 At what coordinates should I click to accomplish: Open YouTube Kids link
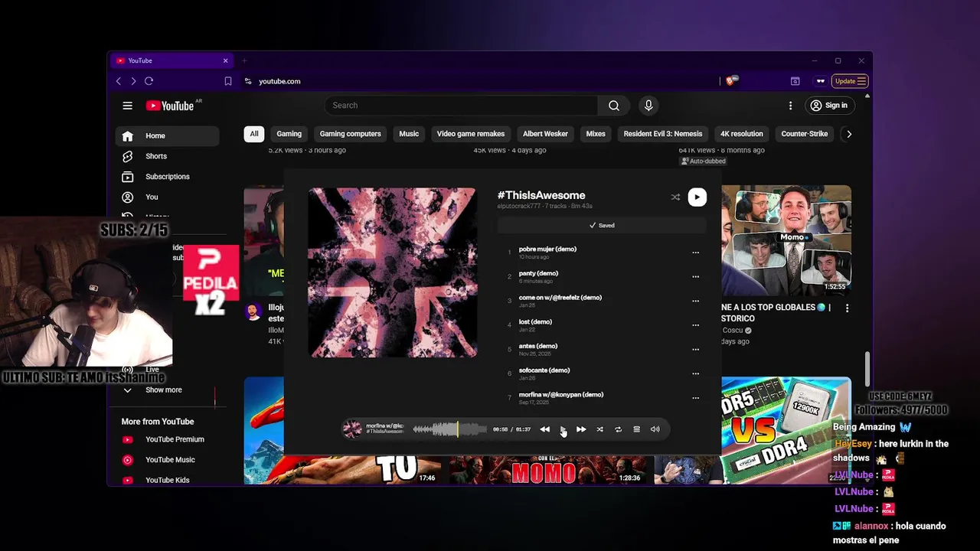point(167,481)
